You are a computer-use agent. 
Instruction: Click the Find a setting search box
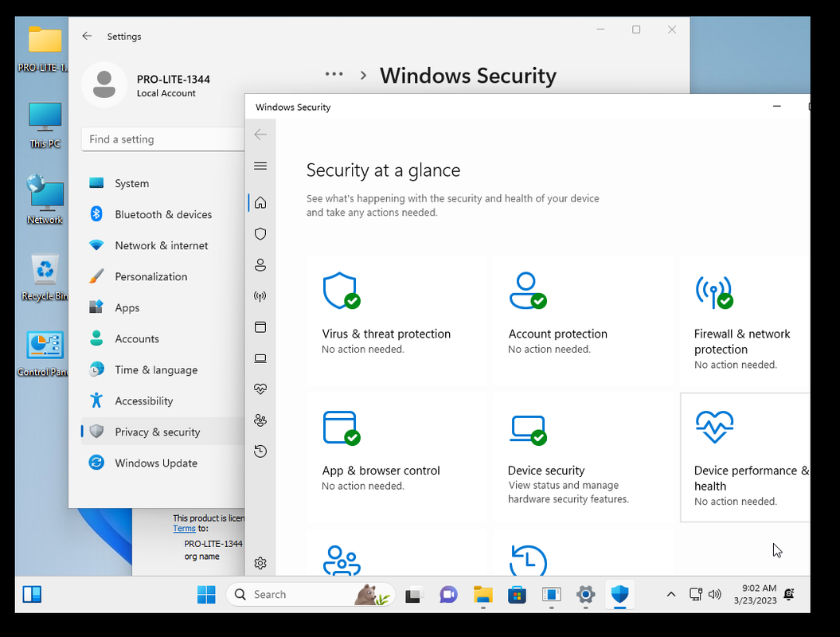163,139
